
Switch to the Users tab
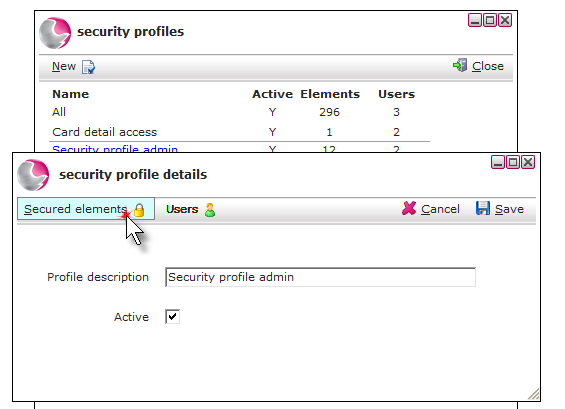(191, 209)
